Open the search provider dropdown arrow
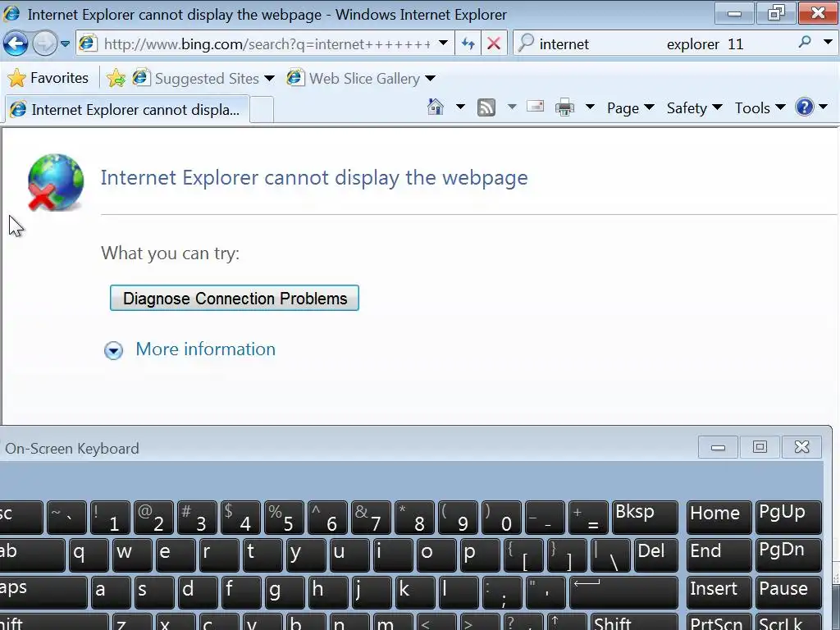This screenshot has width=840, height=630. pos(829,43)
